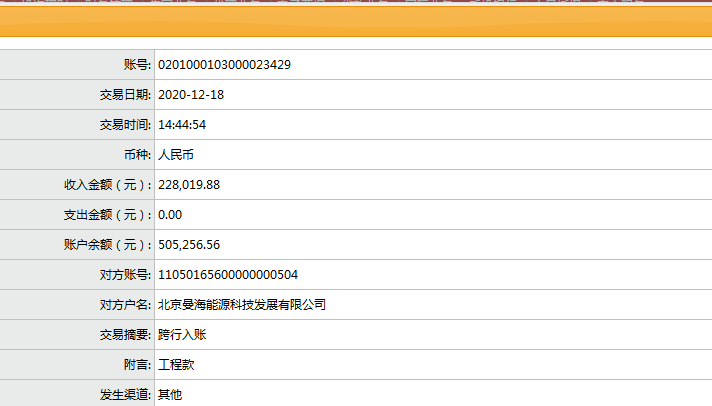
Task: Click the 账号 field label
Action: click(136, 65)
